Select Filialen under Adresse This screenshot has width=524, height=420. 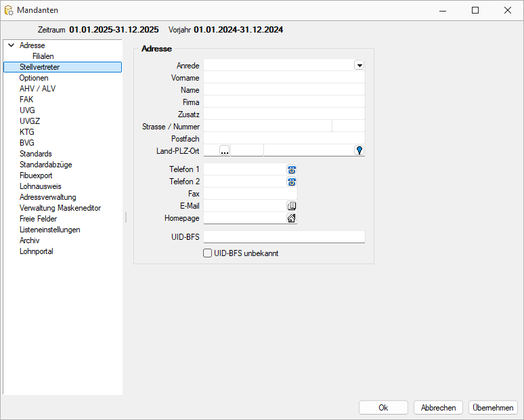point(43,56)
